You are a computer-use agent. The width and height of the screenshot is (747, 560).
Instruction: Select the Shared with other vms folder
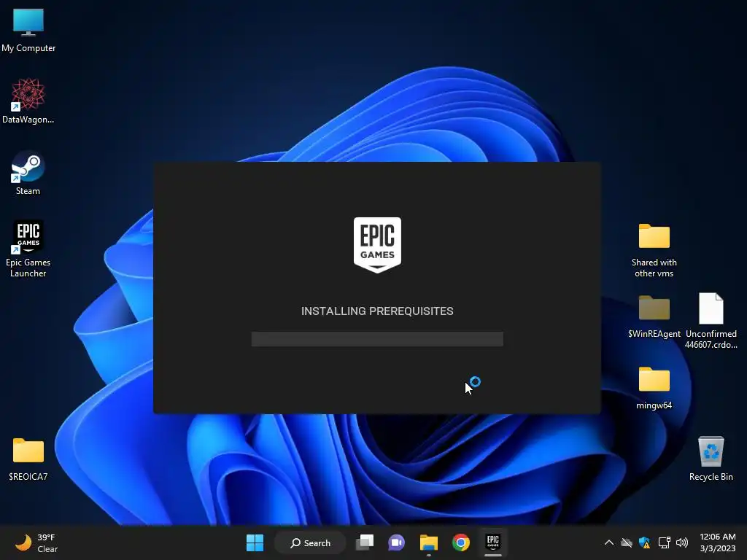[x=654, y=251]
